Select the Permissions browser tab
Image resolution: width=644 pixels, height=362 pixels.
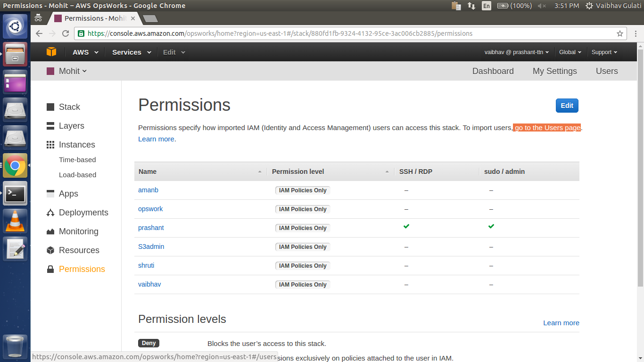[x=94, y=18]
